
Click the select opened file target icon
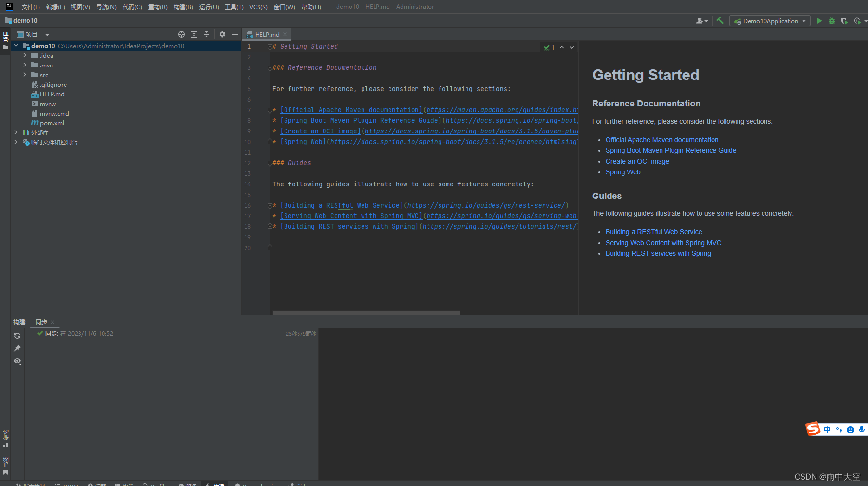pyautogui.click(x=181, y=34)
